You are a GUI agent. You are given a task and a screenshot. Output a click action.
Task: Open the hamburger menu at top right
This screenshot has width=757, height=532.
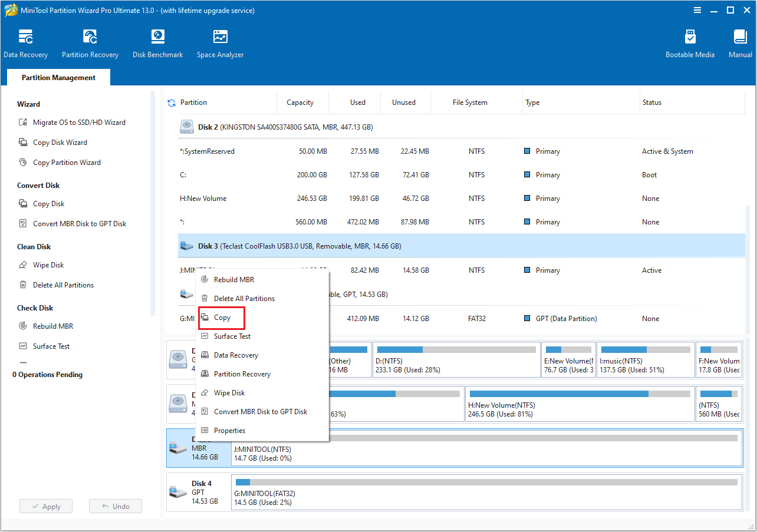pyautogui.click(x=697, y=10)
